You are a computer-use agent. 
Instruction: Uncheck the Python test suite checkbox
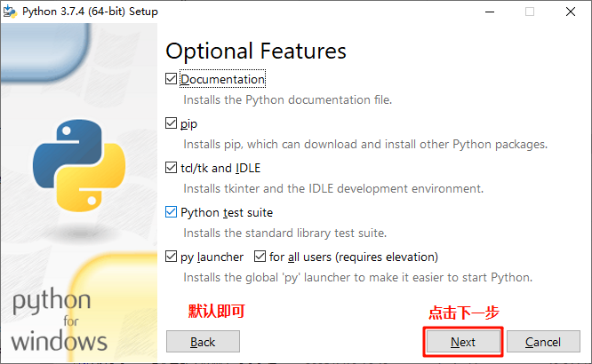(172, 212)
